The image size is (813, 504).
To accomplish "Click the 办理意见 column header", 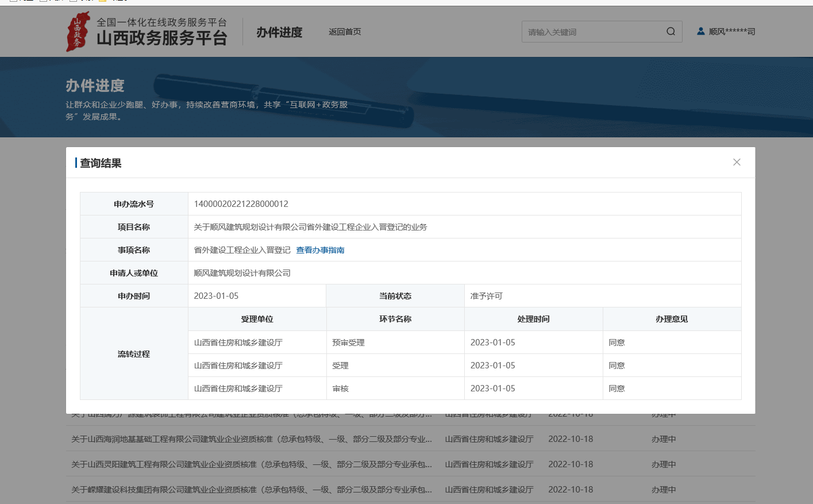I will pyautogui.click(x=672, y=319).
